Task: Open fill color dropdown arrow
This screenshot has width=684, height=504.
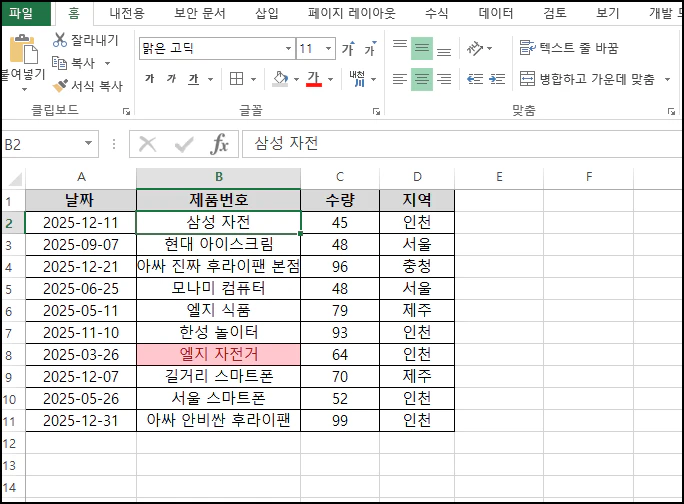Action: coord(296,79)
